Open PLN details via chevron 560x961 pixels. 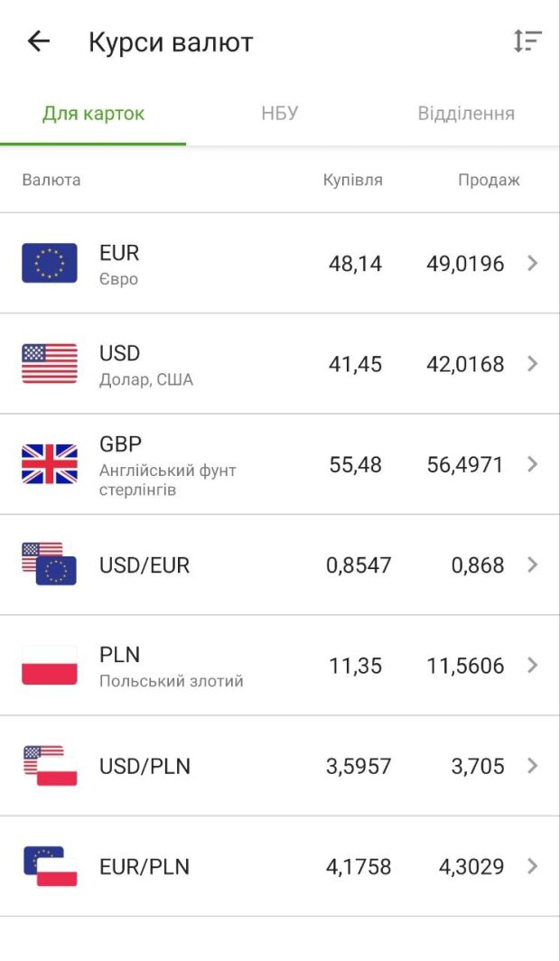point(532,666)
